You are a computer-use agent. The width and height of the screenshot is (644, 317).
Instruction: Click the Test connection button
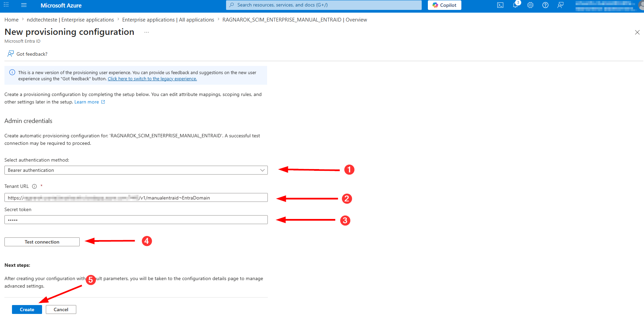[42, 242]
